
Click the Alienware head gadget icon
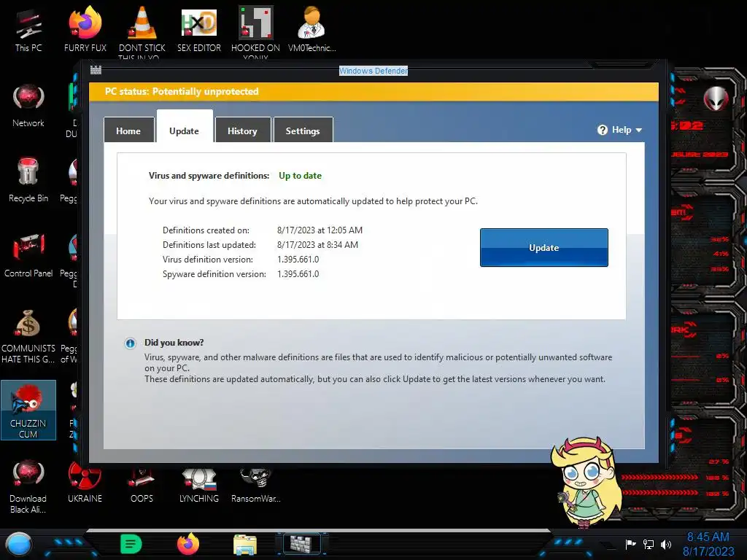pos(716,98)
